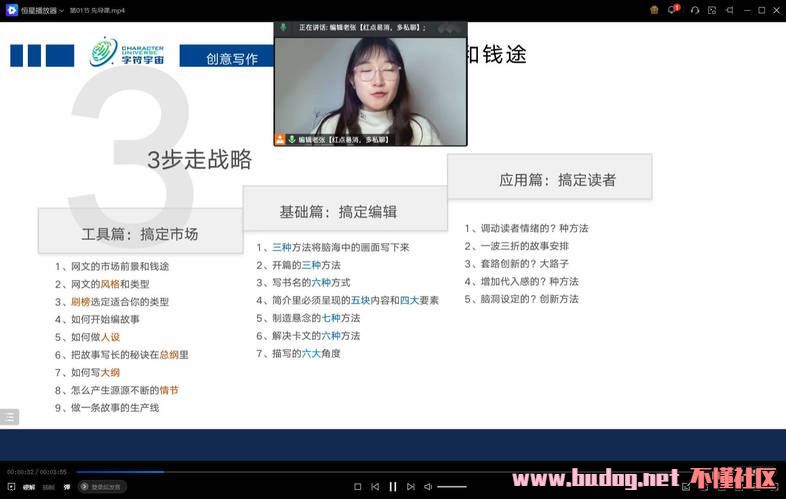786x499 pixels.
Task: Open the playlist panel toggle at left edge
Action: [x=10, y=417]
